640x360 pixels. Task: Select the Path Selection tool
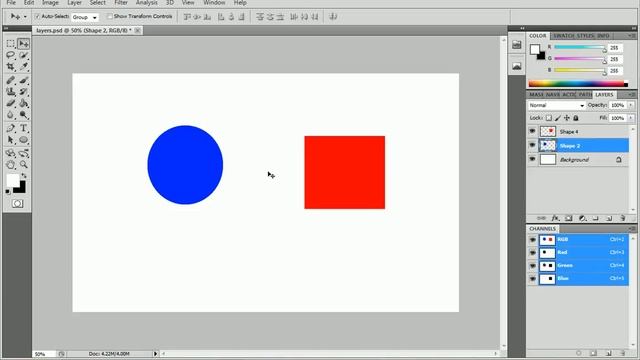pos(11,140)
